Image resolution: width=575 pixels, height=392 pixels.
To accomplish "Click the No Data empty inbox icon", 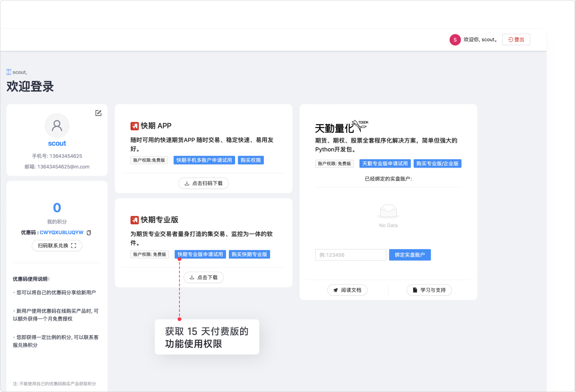I will point(388,211).
